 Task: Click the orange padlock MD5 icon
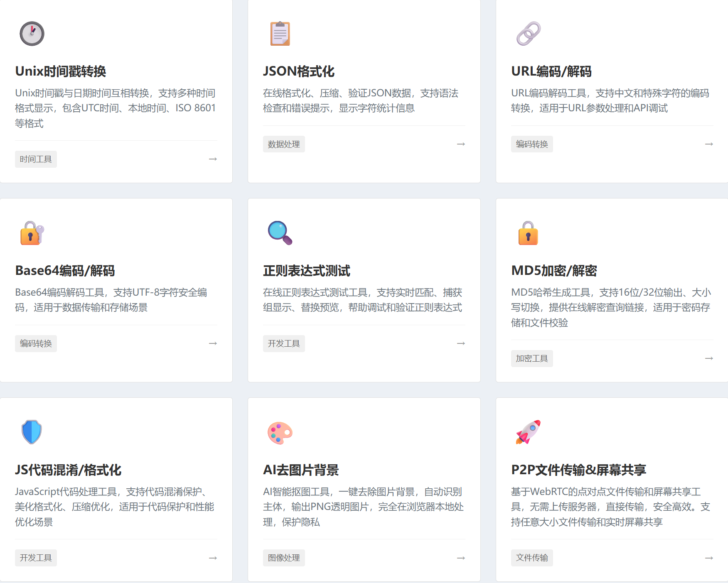[x=528, y=233]
